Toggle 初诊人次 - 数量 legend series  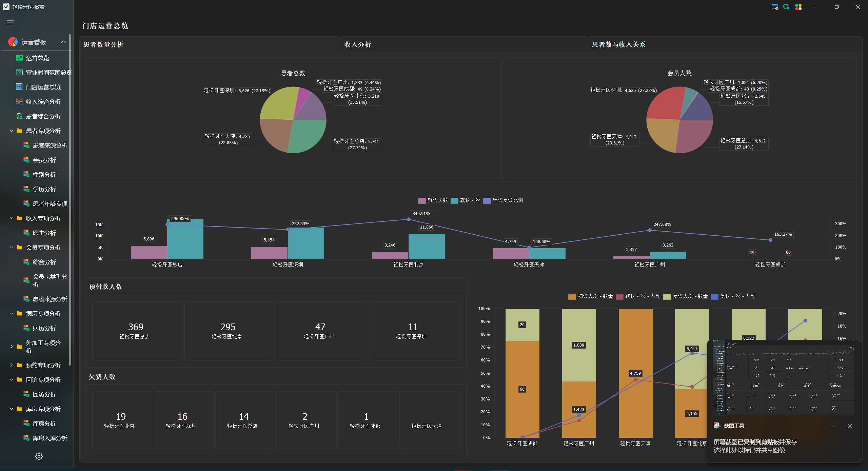(x=591, y=296)
